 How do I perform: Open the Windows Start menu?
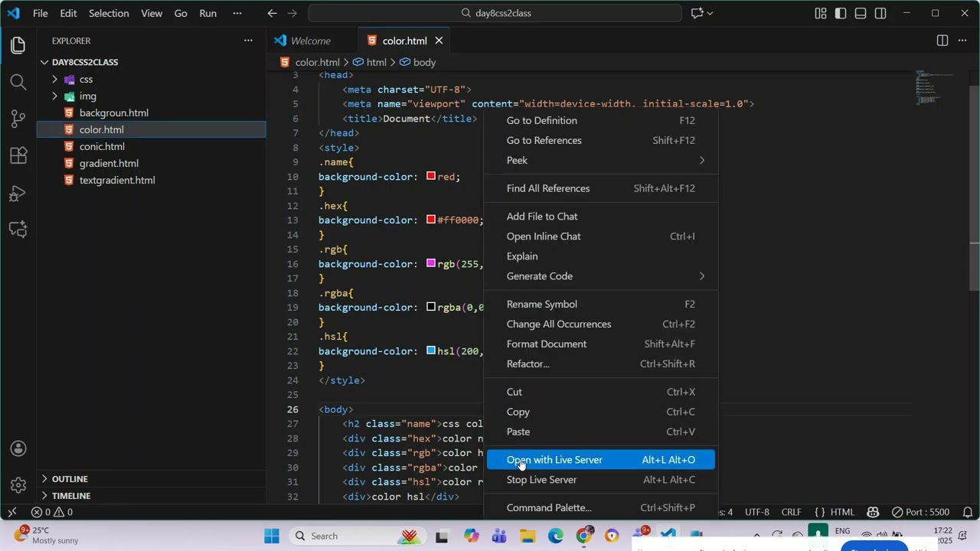click(x=272, y=536)
